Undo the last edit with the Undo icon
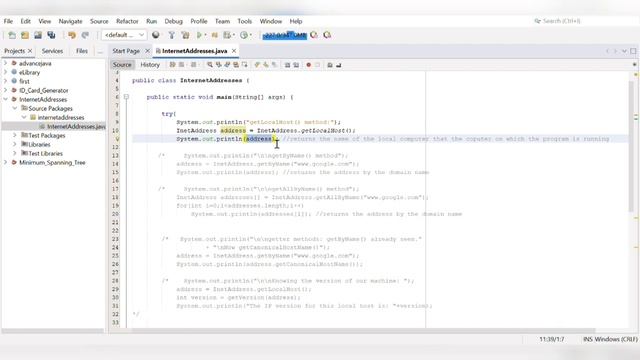640x360 pixels. [72, 35]
